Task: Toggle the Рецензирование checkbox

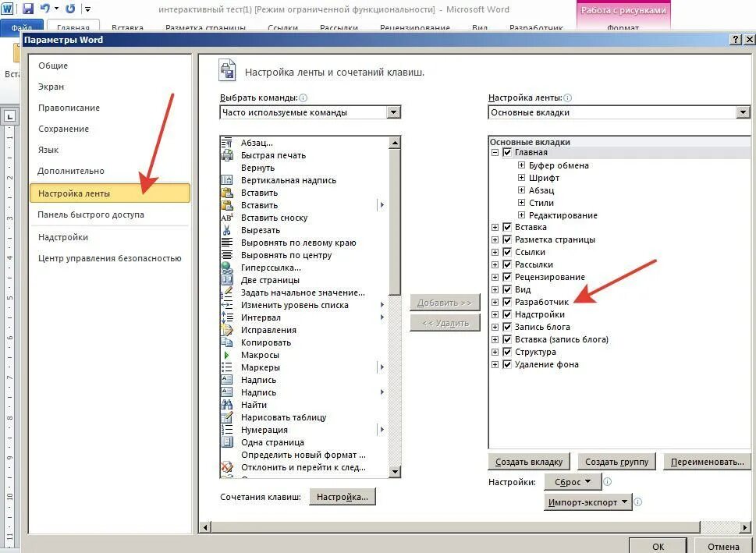Action: click(x=507, y=277)
